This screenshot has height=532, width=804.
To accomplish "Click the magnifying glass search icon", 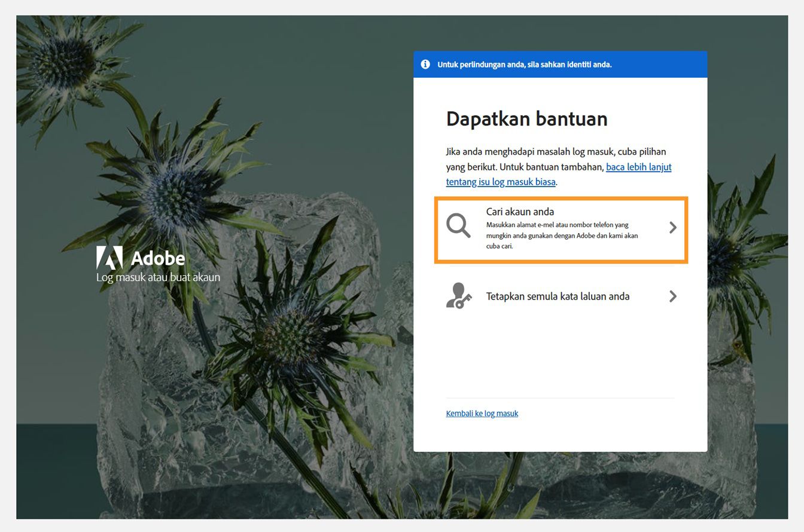I will [x=459, y=227].
